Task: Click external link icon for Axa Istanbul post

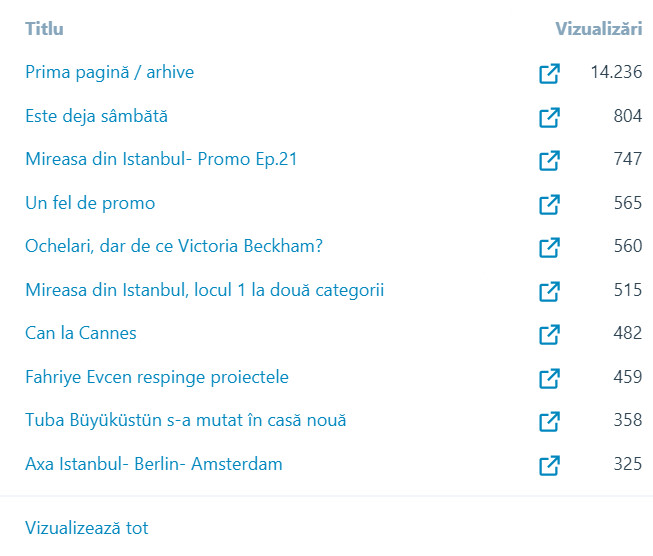Action: tap(549, 465)
